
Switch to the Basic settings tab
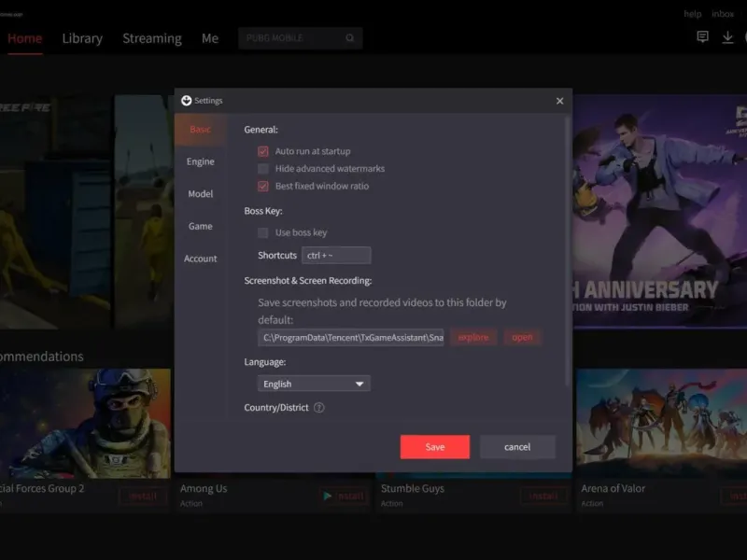tap(200, 130)
